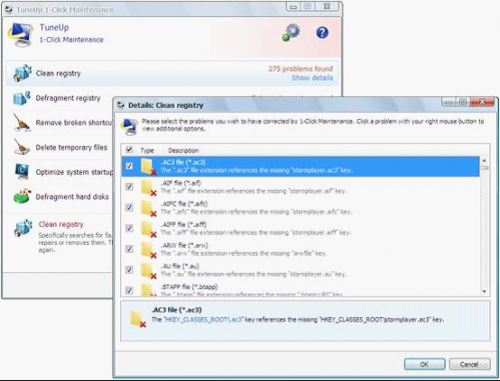This screenshot has width=500, height=381.
Task: Select the .BTAPP file (*.btapp) row text
Action: (x=189, y=287)
